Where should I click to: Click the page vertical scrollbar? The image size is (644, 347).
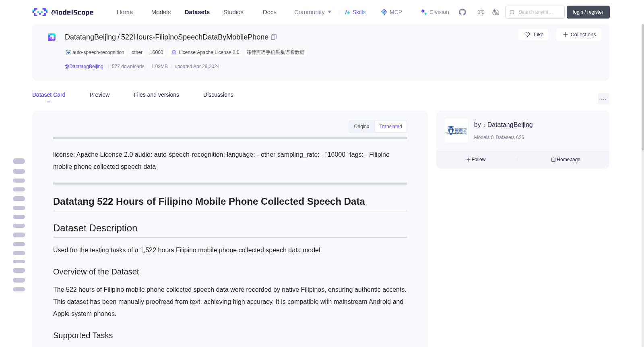[x=642, y=87]
